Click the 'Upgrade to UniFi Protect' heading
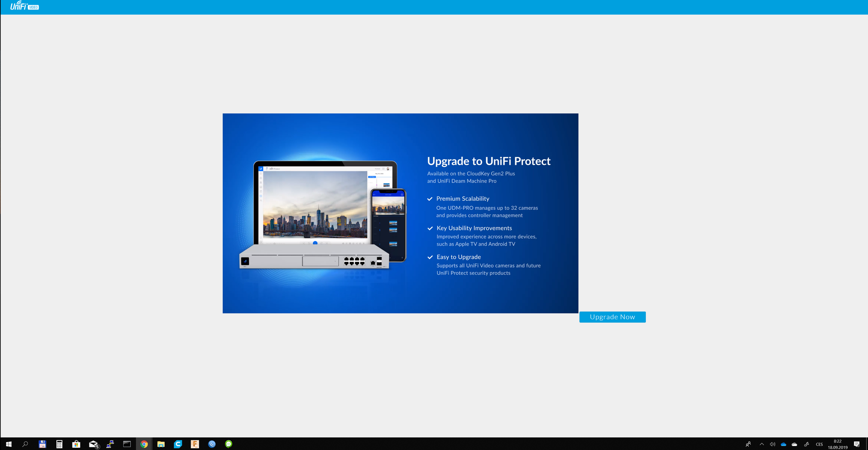868x450 pixels. click(x=489, y=161)
